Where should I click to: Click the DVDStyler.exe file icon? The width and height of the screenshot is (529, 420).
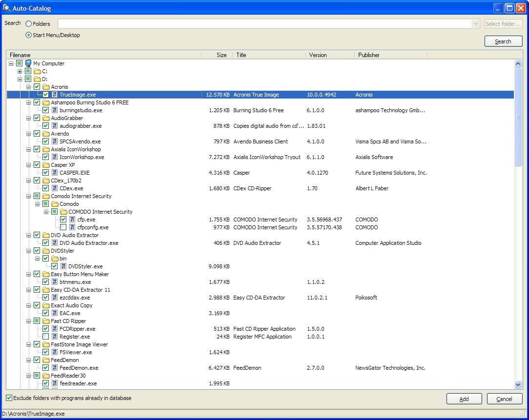click(63, 266)
